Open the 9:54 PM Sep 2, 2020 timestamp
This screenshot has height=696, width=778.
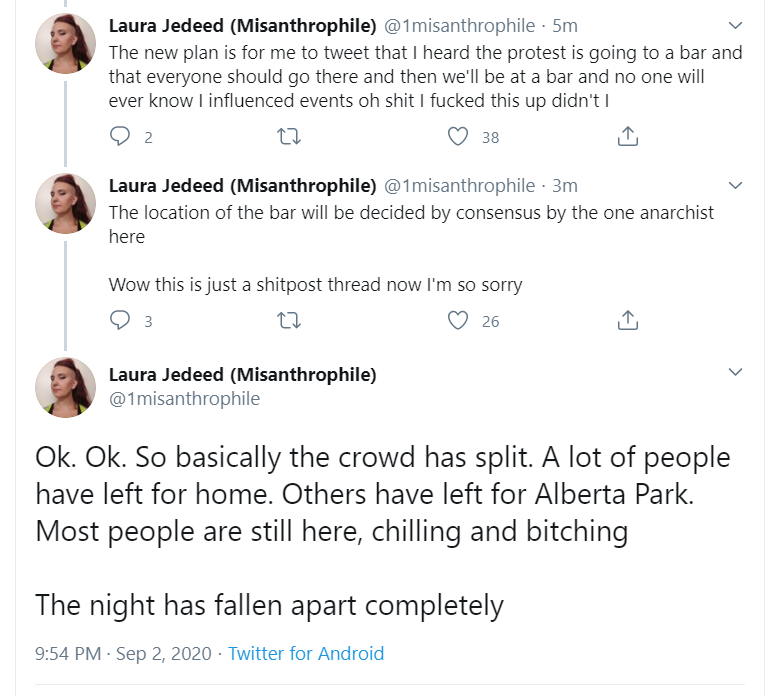(123, 653)
